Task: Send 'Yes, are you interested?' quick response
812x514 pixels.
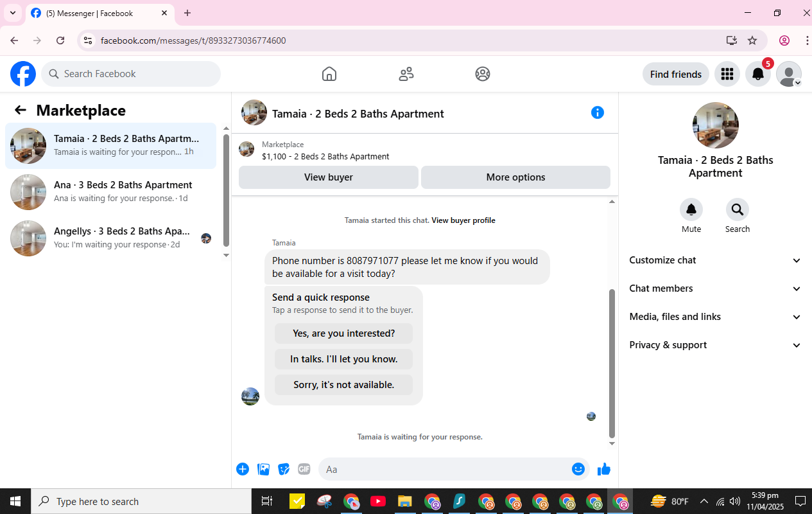Action: point(344,333)
